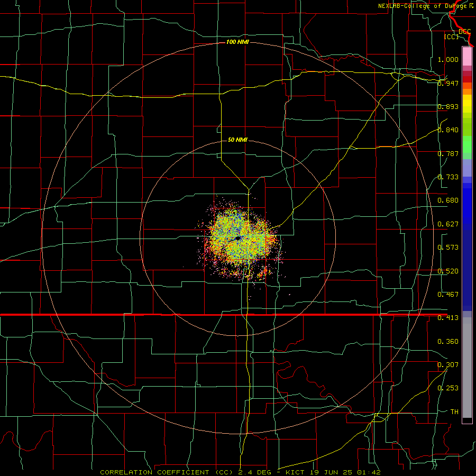Screen dimensions: 476x476
Task: Click the 0.413 color scale value
Action: coord(448,318)
